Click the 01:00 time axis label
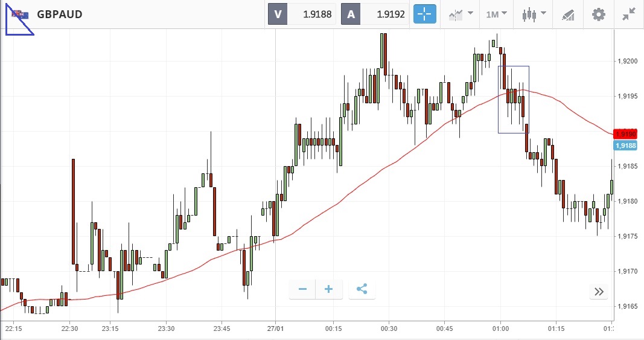This screenshot has height=340, width=644. tap(500, 329)
